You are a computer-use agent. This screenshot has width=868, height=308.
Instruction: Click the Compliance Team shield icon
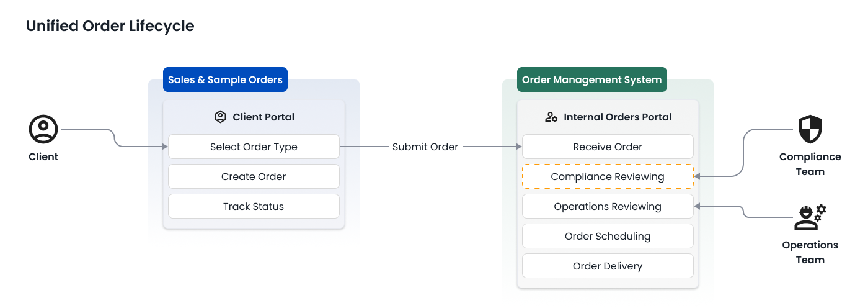[810, 129]
